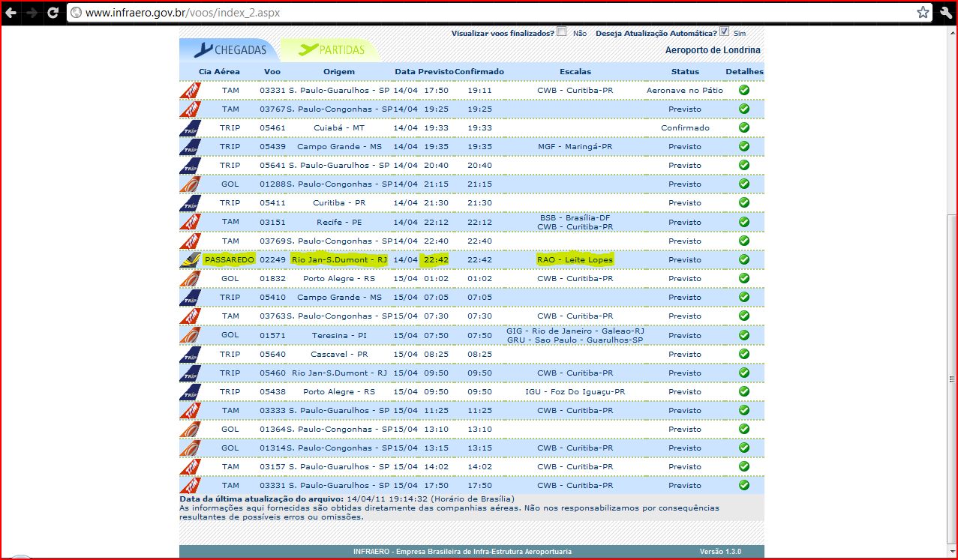Open details icon for TRIP flight 05641
Screen dimensions: 958x560
pos(744,165)
